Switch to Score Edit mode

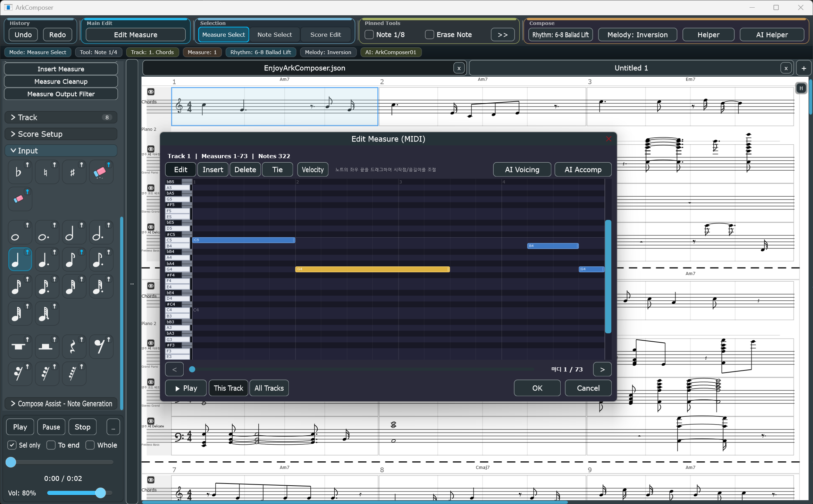[326, 35]
